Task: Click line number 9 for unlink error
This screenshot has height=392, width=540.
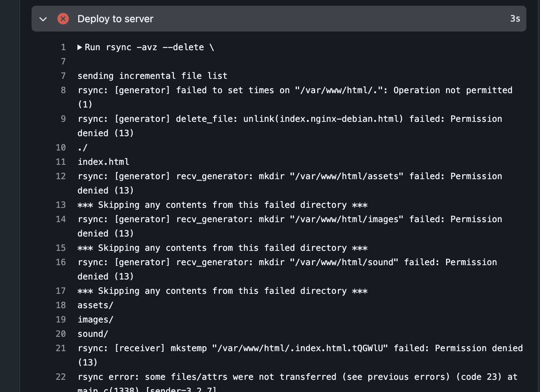Action: coord(63,119)
